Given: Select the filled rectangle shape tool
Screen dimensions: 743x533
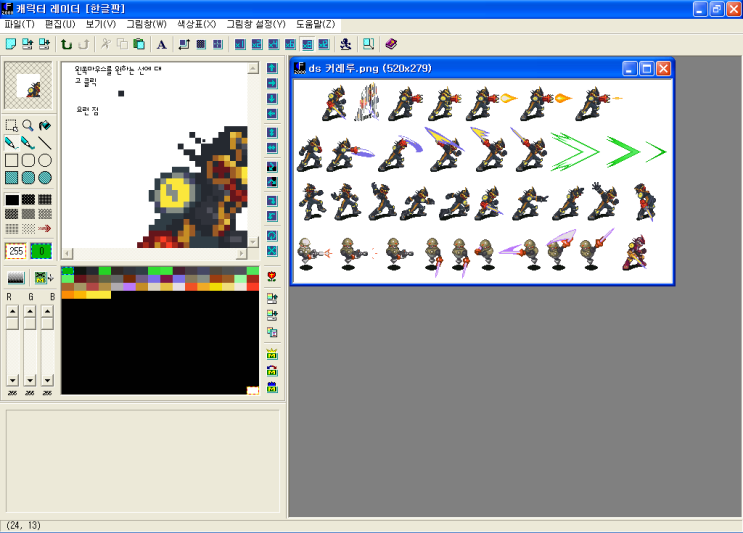Looking at the screenshot, I should click(x=11, y=178).
